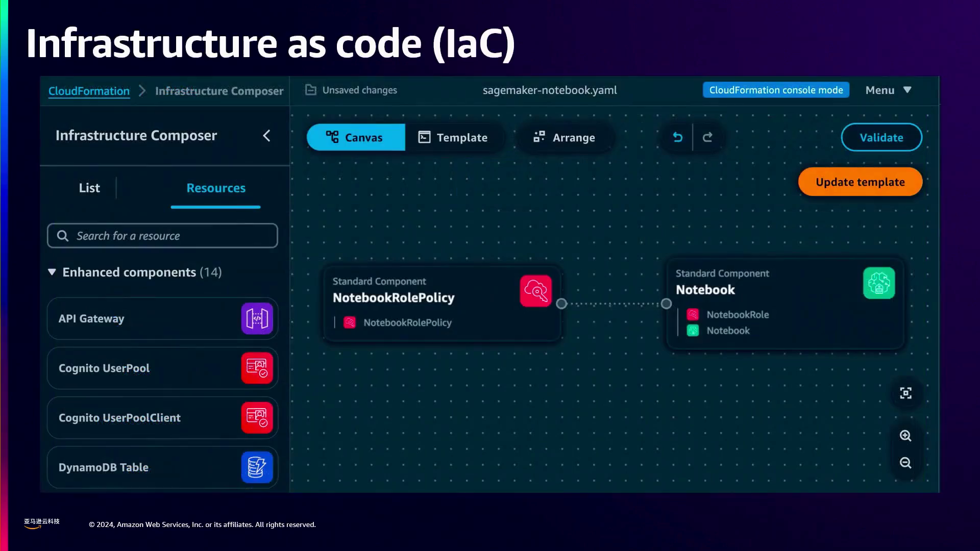980x551 pixels.
Task: Click CloudFormation console mode badge
Action: pos(776,90)
